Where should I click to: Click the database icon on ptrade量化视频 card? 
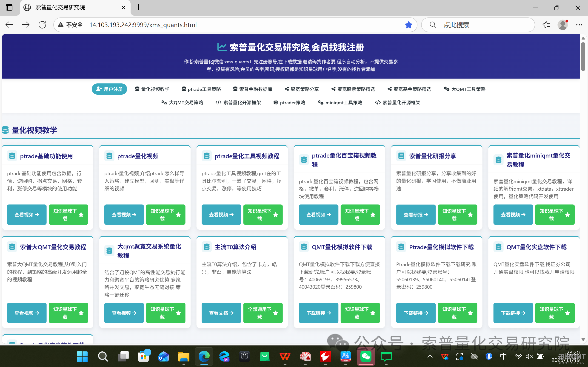point(109,156)
